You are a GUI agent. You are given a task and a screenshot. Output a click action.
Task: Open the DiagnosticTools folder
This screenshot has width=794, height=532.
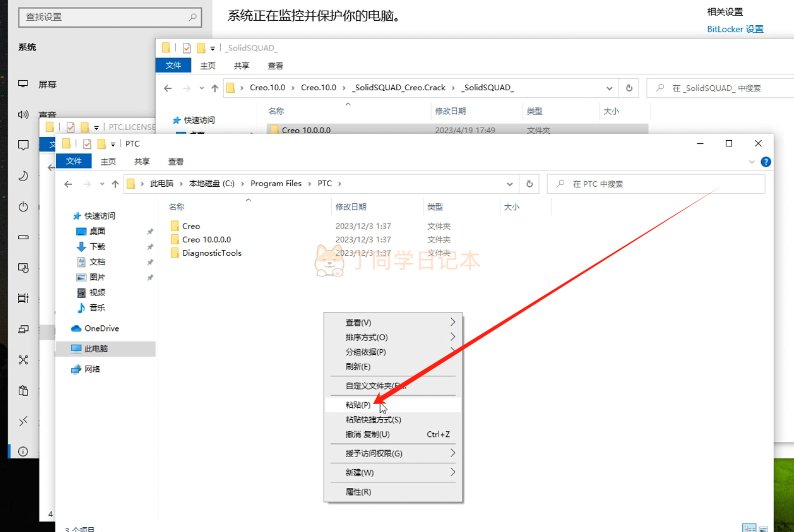pos(211,253)
